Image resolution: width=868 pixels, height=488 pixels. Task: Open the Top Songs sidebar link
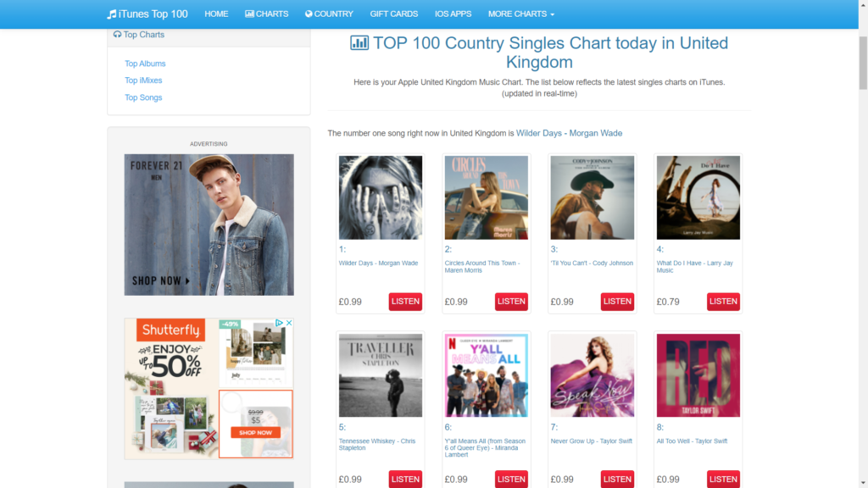point(143,97)
